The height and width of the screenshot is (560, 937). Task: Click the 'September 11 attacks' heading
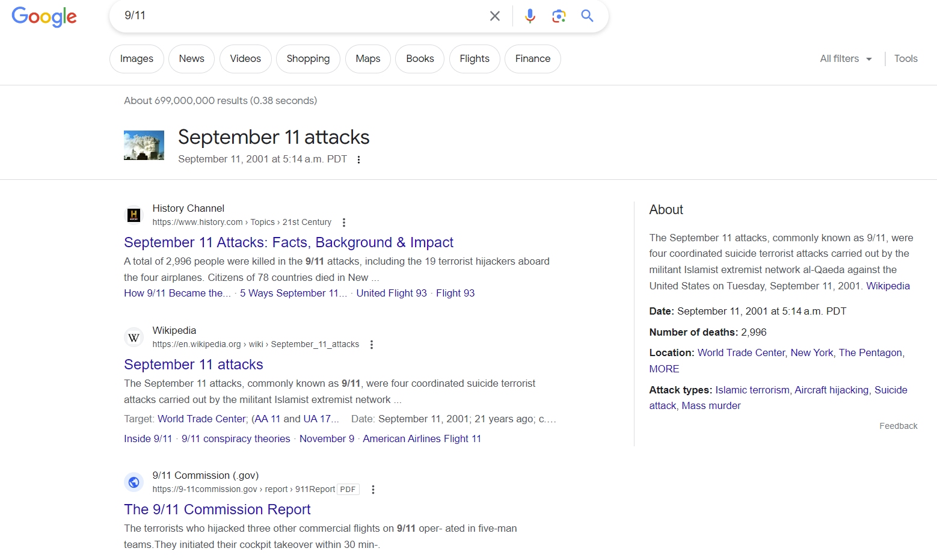[x=274, y=137]
